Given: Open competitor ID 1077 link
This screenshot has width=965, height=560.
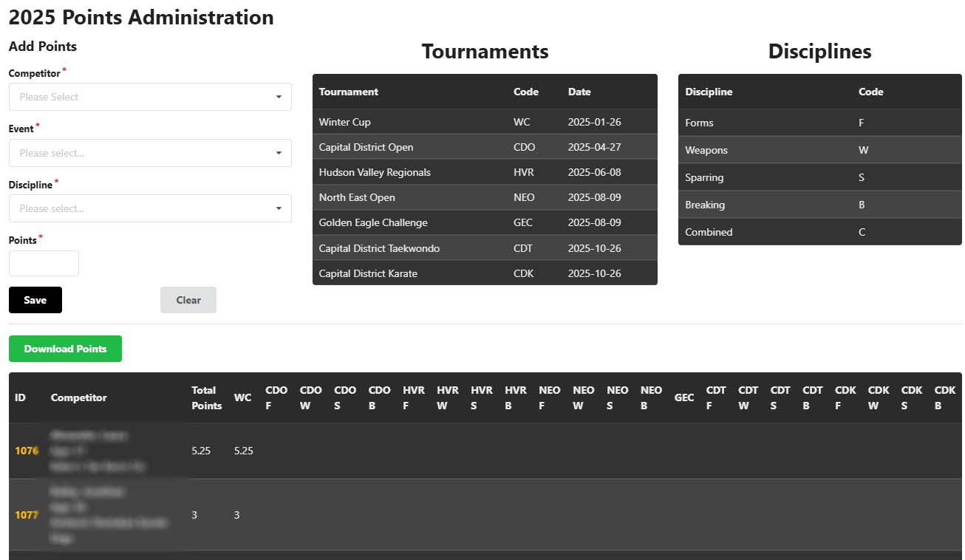Looking at the screenshot, I should tap(26, 515).
